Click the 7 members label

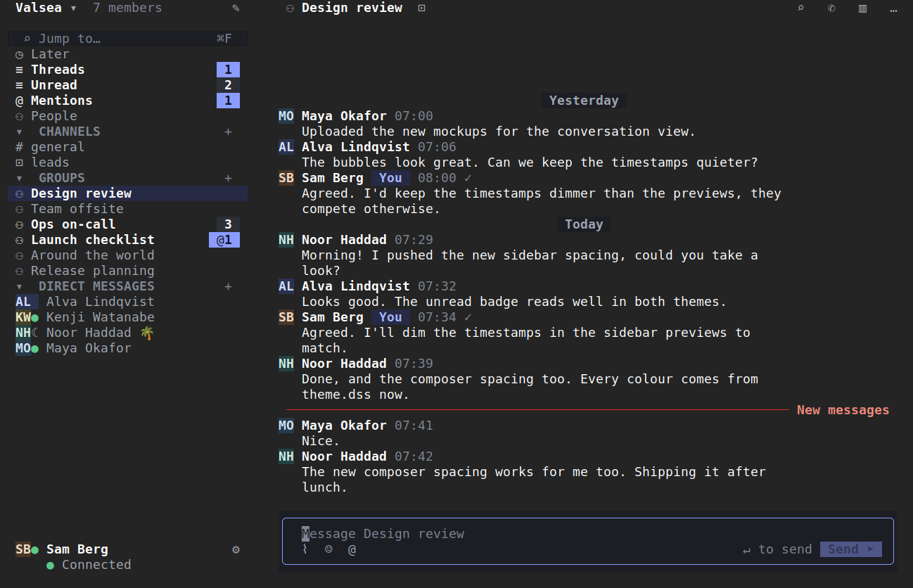pos(127,8)
